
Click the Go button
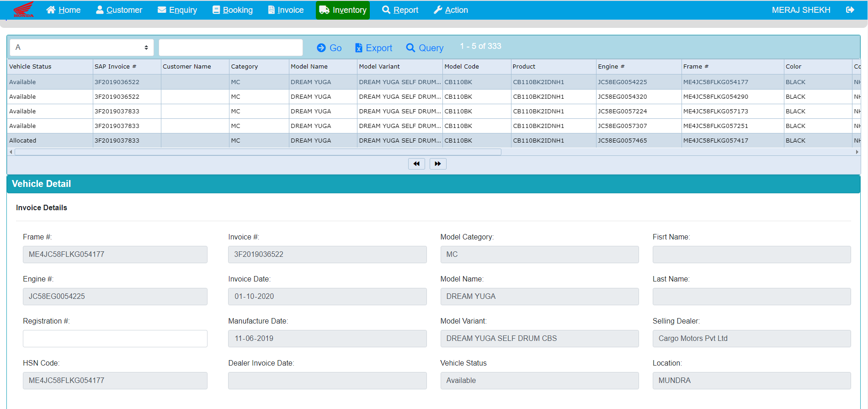329,48
